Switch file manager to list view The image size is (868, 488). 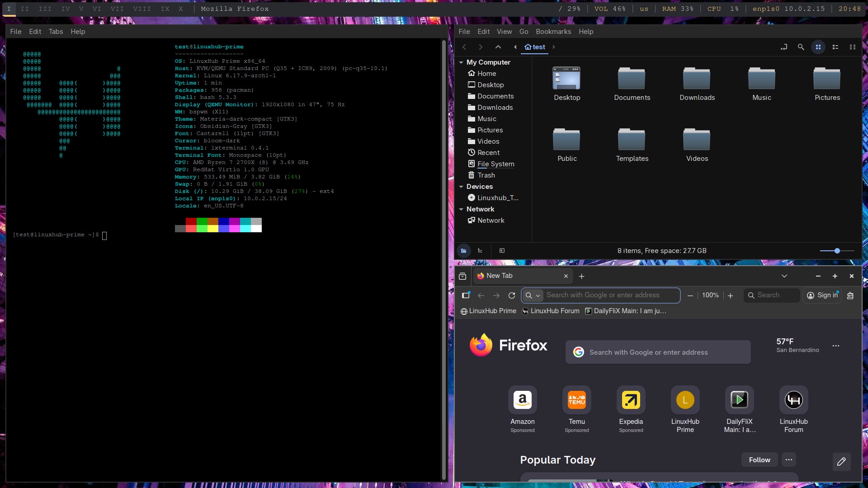point(835,47)
